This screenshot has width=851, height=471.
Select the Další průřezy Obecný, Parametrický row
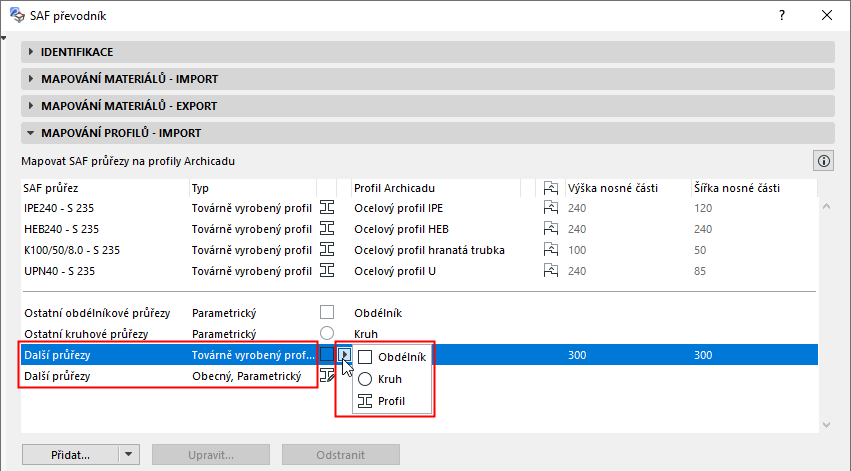[160, 376]
